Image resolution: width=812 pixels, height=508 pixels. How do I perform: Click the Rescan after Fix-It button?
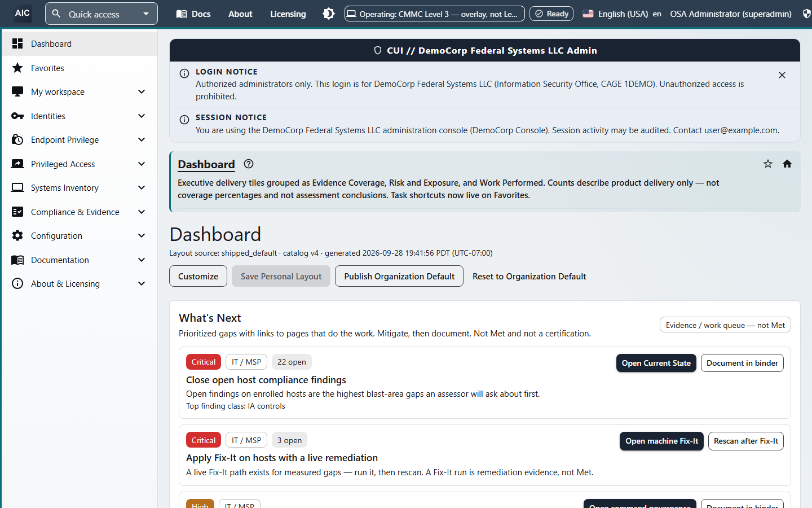coord(746,441)
